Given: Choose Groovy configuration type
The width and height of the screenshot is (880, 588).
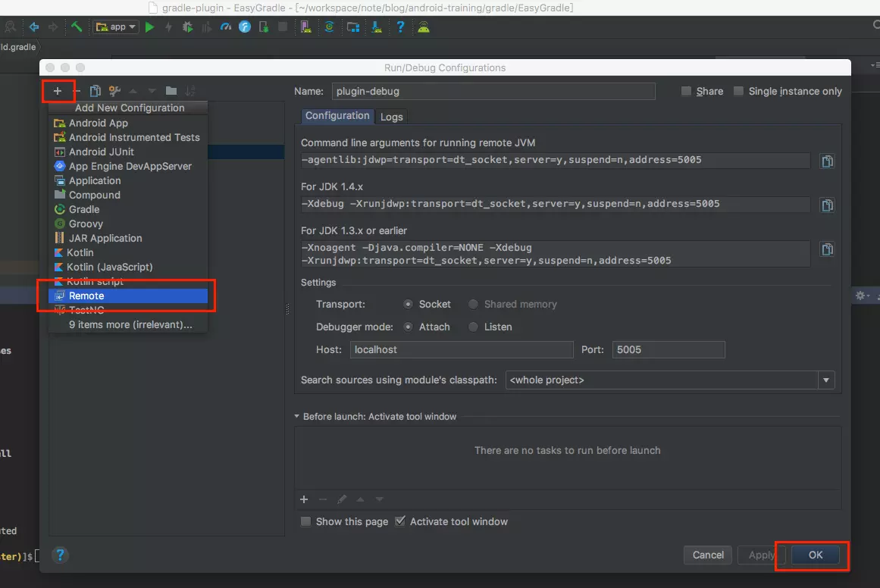Looking at the screenshot, I should 128,224.
